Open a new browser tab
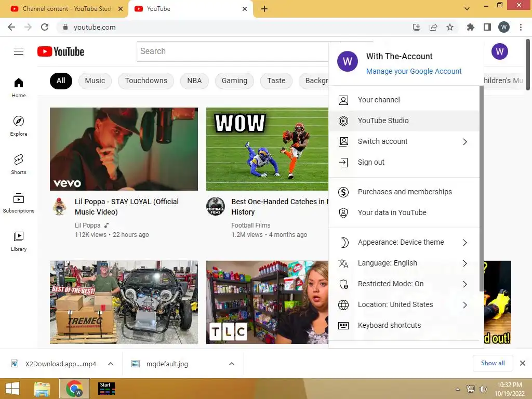This screenshot has width=532, height=399. pos(264,9)
